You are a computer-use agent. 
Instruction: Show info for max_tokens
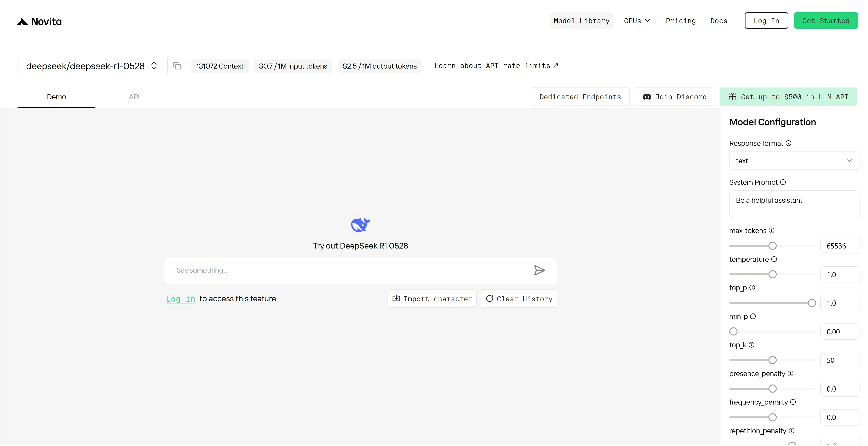pyautogui.click(x=772, y=231)
